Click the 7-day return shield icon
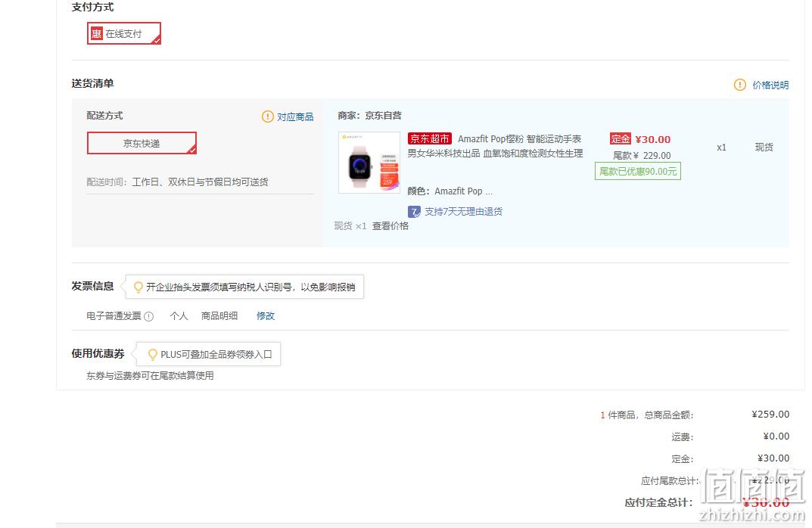812x528 pixels. click(x=414, y=212)
